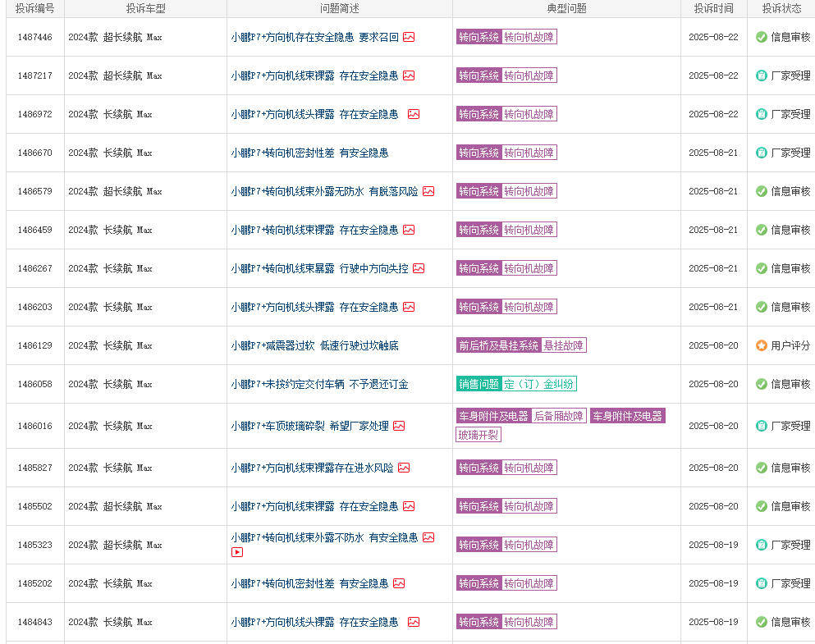Viewport: 815px width, 644px height.
Task: Click 厂家受理 status icon for 1486016
Action: 762,426
